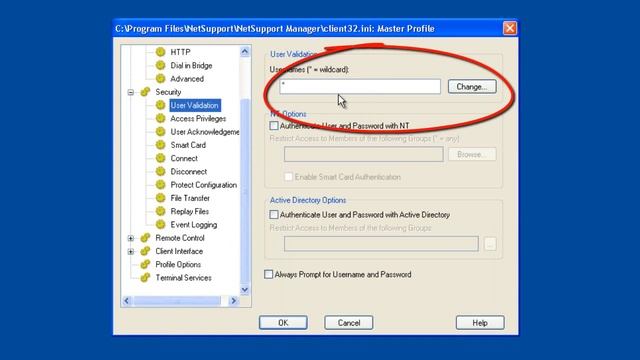Select Access Privileges tree item
The image size is (640, 360).
198,118
